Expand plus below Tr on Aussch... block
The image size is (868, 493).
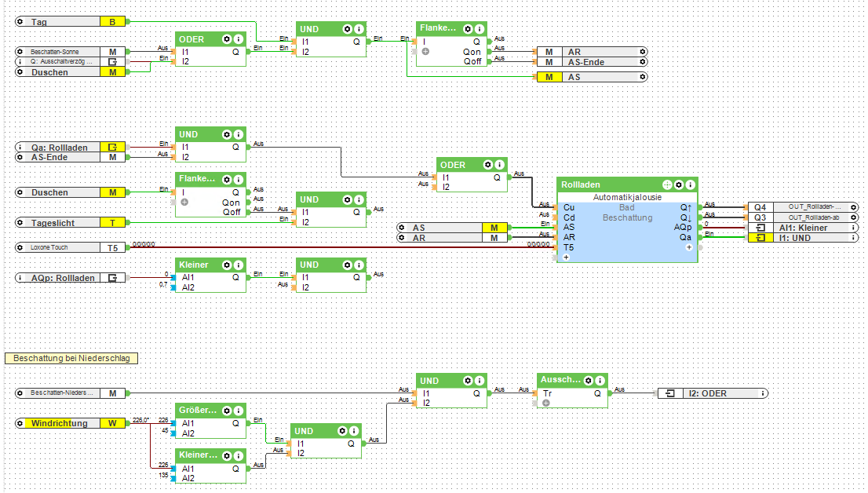[x=546, y=404]
